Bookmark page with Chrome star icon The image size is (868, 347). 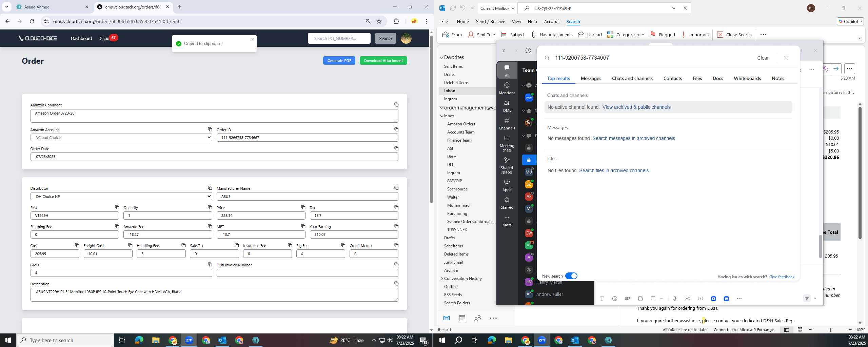379,21
